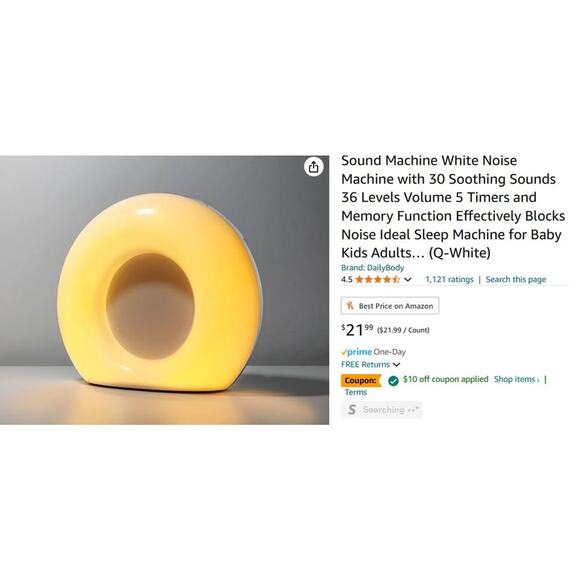Click the green coupon applied checkmark
This screenshot has width=580, height=580.
pyautogui.click(x=393, y=380)
